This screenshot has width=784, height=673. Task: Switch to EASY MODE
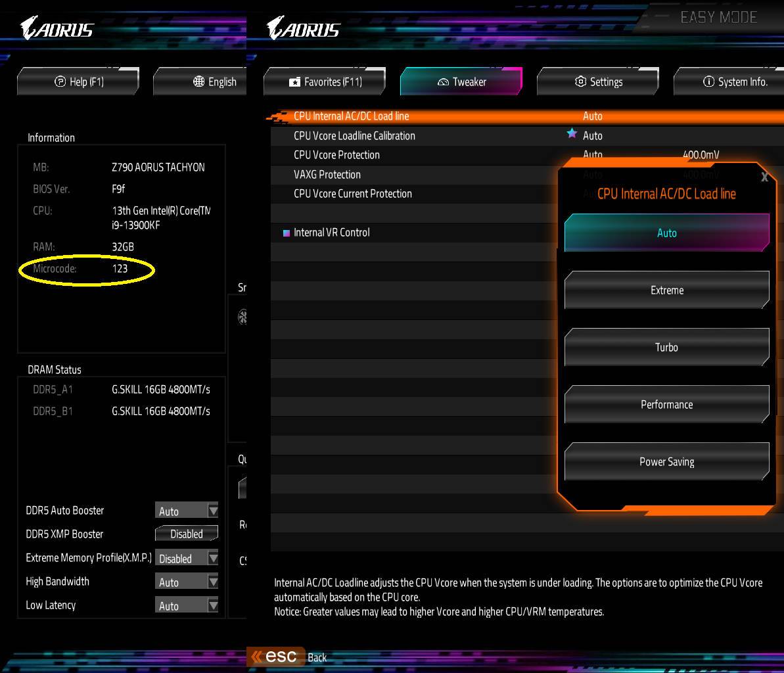point(718,18)
